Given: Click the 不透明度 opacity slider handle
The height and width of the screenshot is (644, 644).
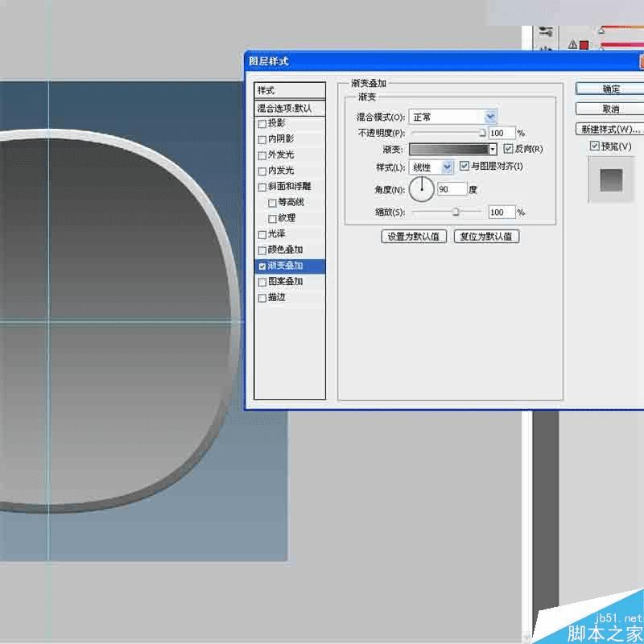Looking at the screenshot, I should (482, 133).
